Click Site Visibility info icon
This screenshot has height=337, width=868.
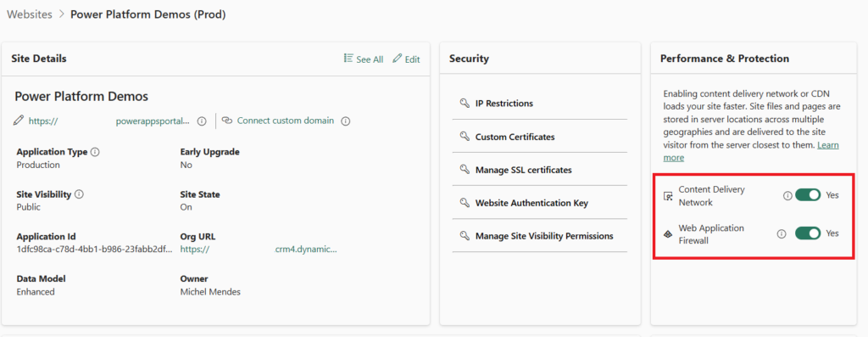[x=79, y=194]
